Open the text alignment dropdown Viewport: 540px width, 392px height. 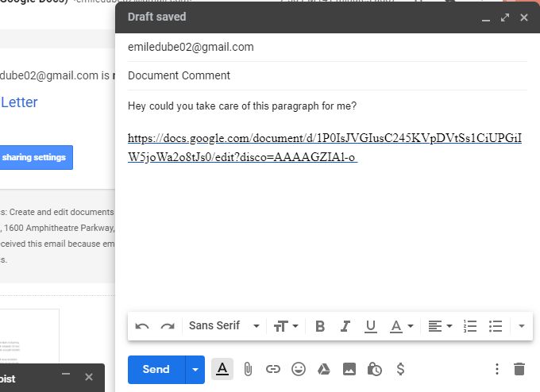point(440,326)
